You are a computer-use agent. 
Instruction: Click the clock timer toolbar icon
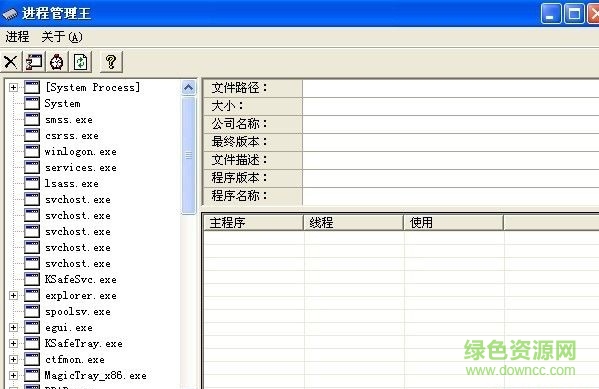point(57,62)
